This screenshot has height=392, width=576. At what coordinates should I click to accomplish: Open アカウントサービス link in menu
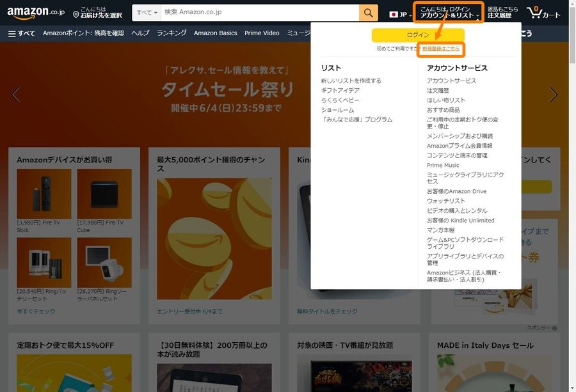(x=451, y=81)
